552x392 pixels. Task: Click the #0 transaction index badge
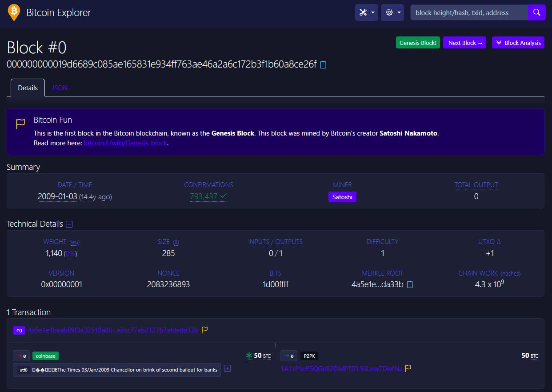pyautogui.click(x=19, y=331)
